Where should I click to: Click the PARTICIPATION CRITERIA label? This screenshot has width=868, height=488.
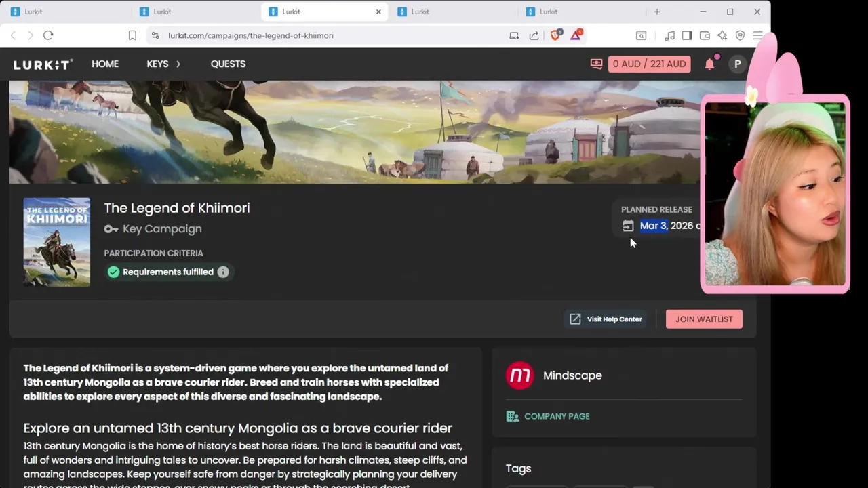[153, 253]
